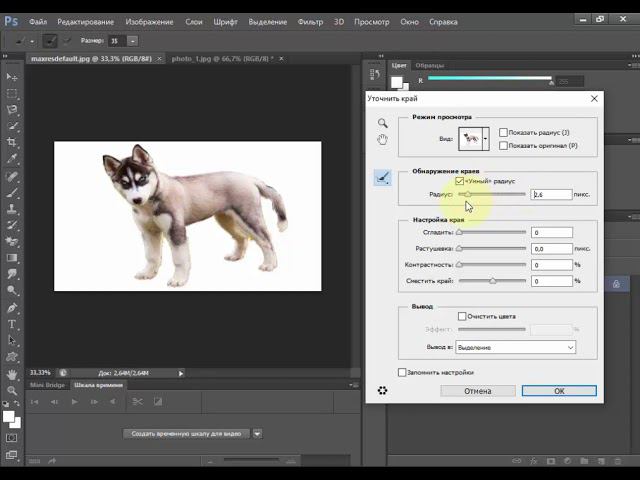Screen dimensions: 640x480
Task: Select the Brush tool in toolbar
Action: coord(12,192)
